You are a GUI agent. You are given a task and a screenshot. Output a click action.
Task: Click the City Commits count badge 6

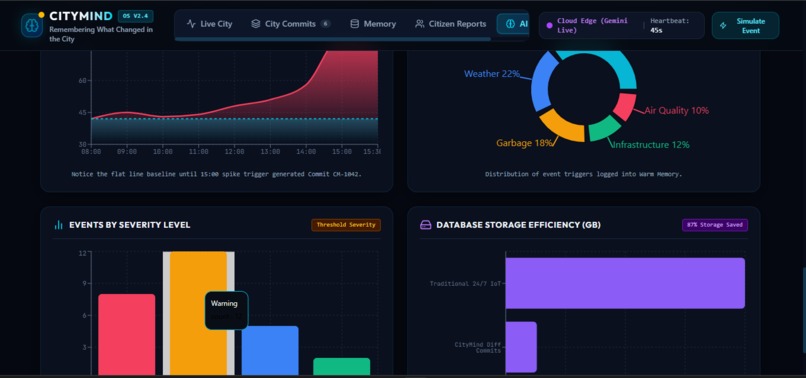[325, 24]
